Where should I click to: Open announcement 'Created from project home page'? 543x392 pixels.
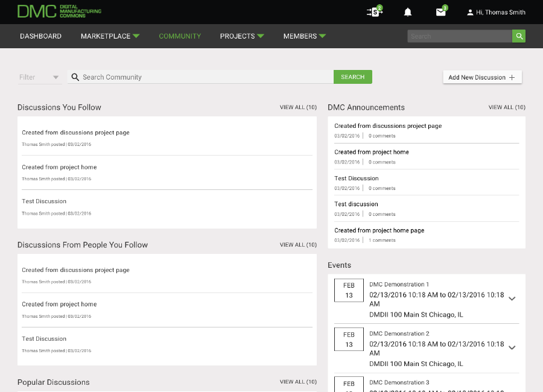pos(379,230)
